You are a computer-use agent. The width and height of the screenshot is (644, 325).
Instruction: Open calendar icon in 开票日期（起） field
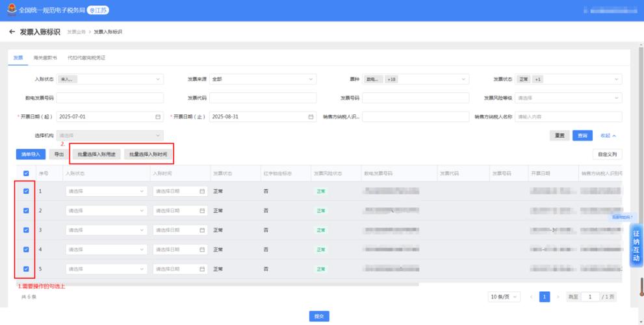tap(158, 117)
